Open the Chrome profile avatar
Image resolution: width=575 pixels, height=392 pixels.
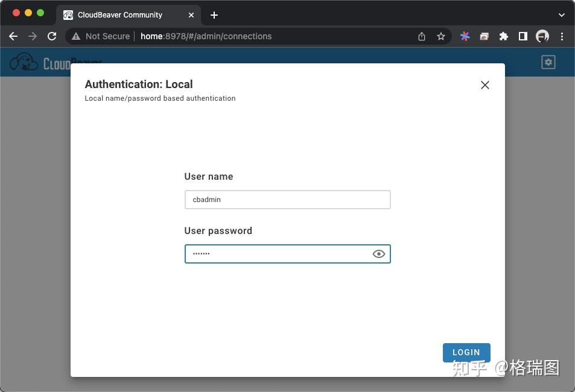point(542,36)
